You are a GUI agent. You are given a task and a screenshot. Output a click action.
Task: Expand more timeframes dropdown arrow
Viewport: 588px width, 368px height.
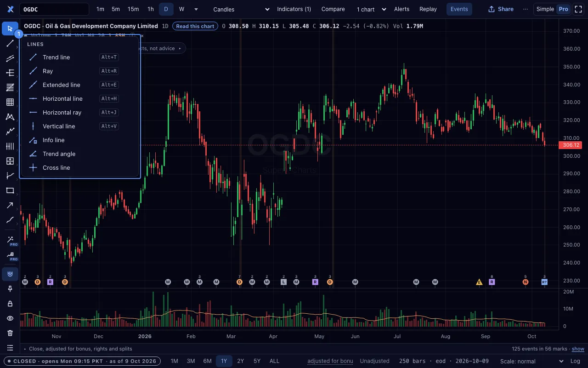click(196, 9)
